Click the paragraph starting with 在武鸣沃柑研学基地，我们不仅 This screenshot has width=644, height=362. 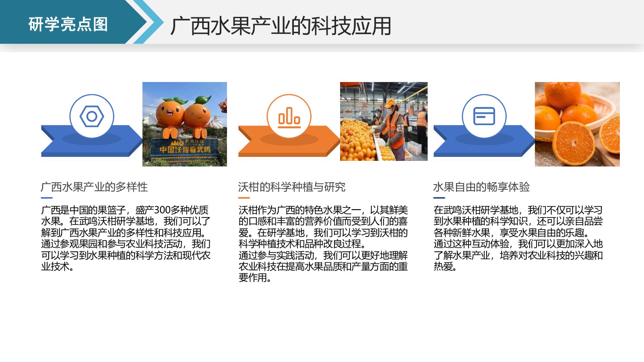tap(518, 238)
